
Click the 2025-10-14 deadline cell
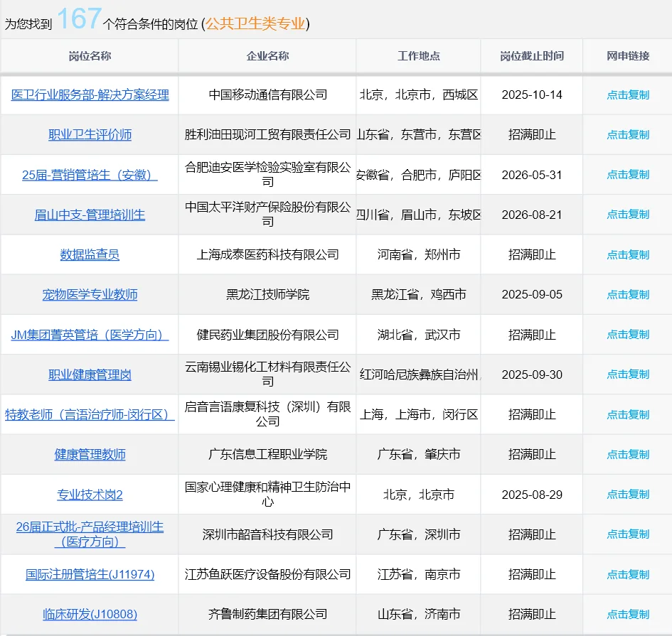click(x=532, y=95)
